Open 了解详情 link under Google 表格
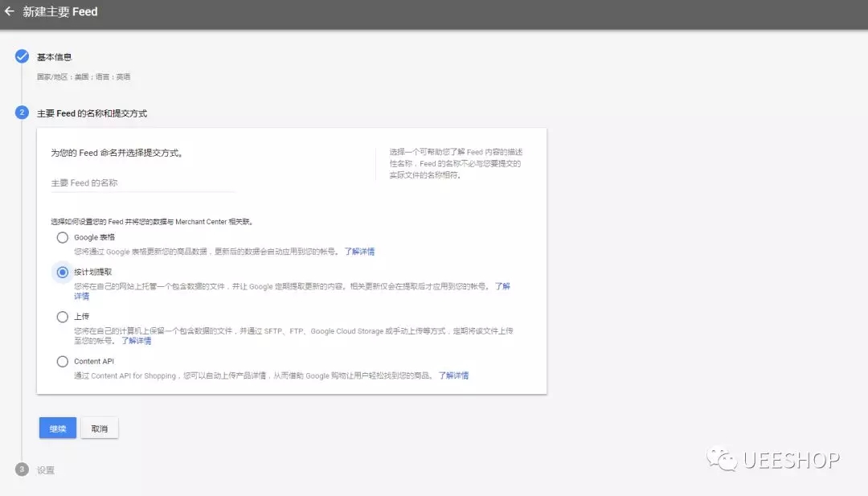This screenshot has height=496, width=868. (359, 252)
